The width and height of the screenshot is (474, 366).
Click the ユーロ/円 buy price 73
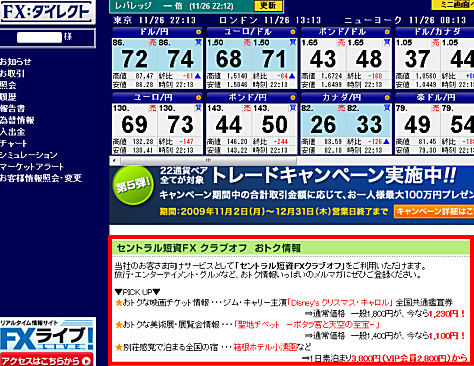[181, 124]
